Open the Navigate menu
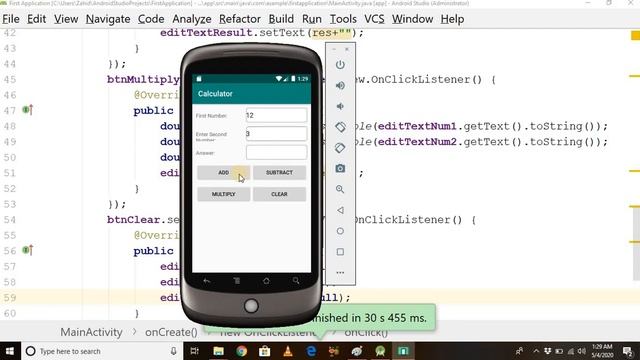Viewport: 640px width, 360px height. [x=108, y=19]
